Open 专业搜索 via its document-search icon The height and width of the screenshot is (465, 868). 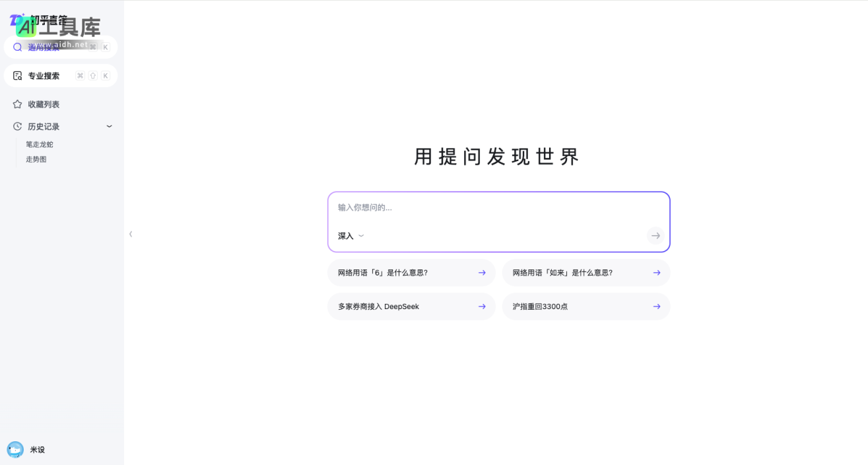pos(17,75)
